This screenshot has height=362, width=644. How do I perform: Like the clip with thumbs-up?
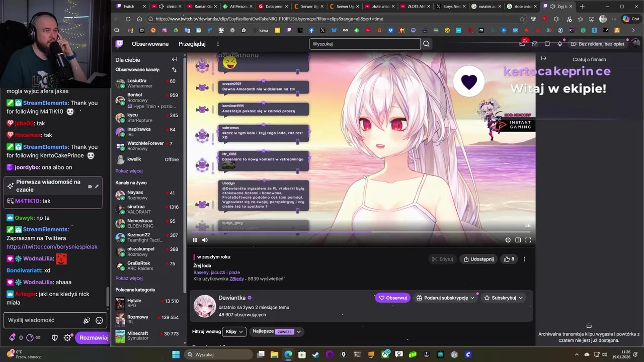(x=509, y=259)
